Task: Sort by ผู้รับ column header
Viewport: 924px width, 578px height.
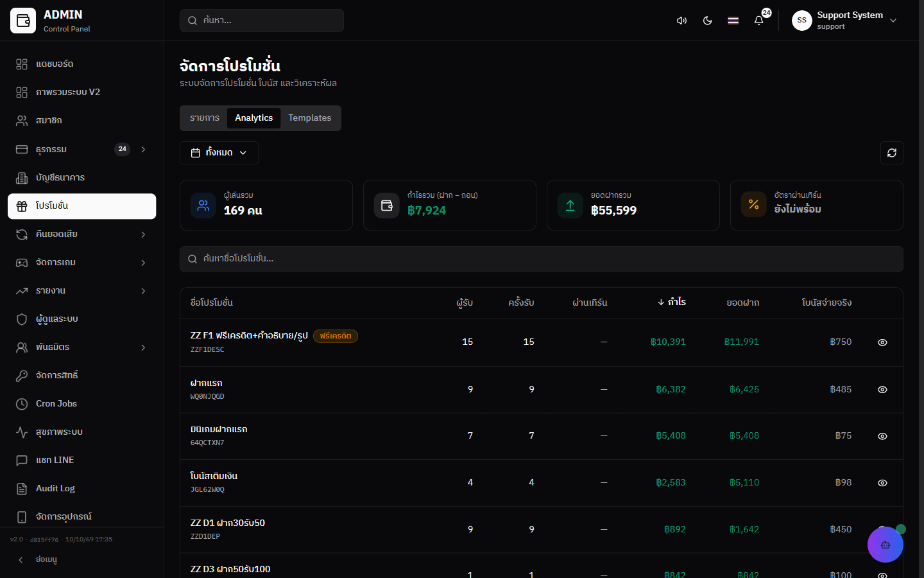Action: click(x=465, y=302)
